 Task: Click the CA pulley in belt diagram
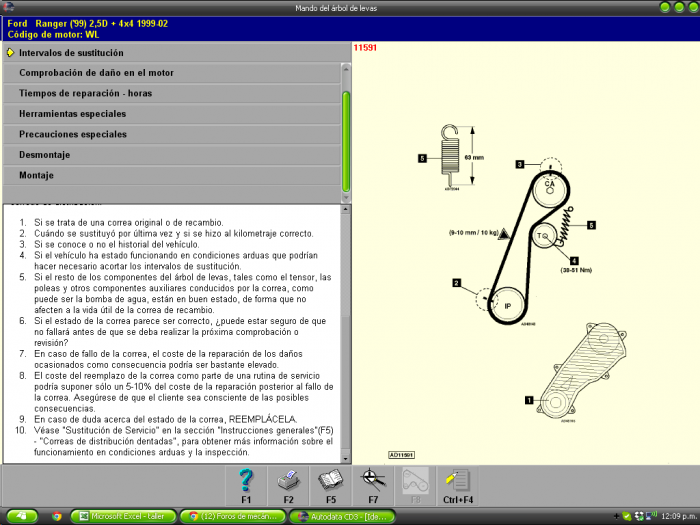(x=550, y=189)
